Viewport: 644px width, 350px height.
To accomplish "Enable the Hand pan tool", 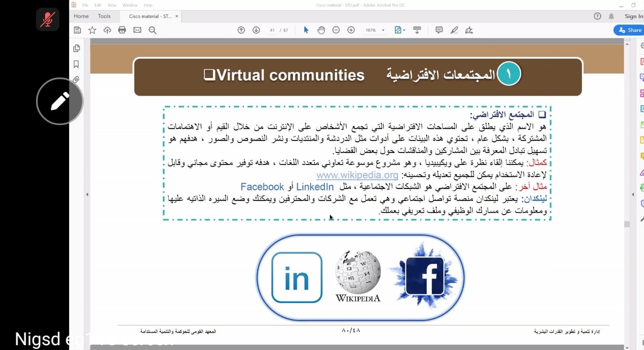I will coord(321,30).
